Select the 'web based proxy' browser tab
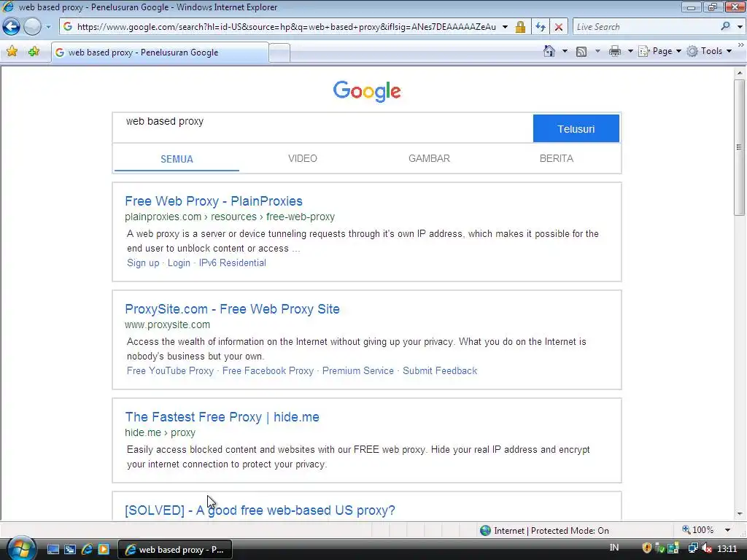 160,52
